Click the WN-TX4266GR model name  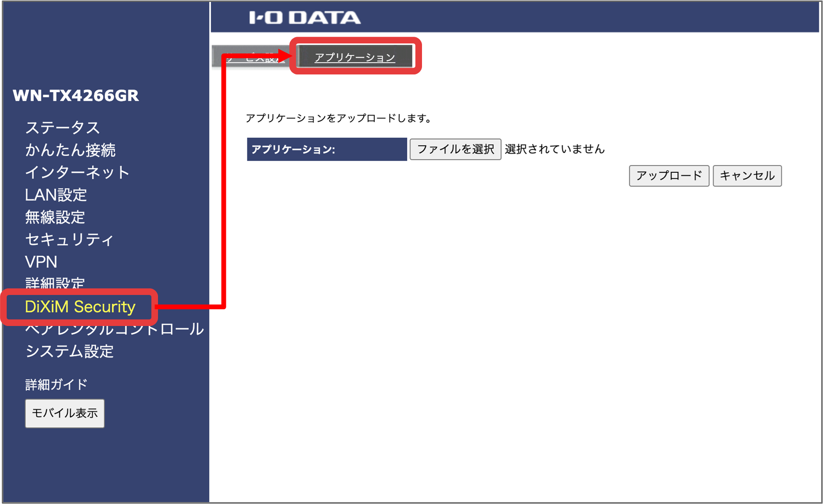click(x=76, y=95)
